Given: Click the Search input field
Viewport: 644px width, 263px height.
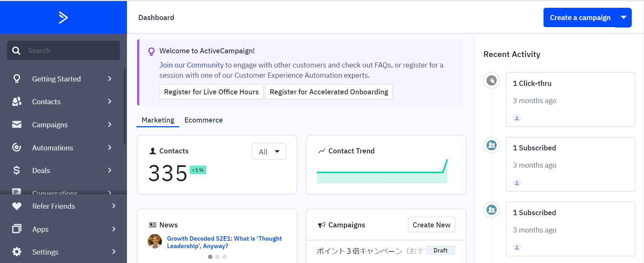Looking at the screenshot, I should [63, 51].
